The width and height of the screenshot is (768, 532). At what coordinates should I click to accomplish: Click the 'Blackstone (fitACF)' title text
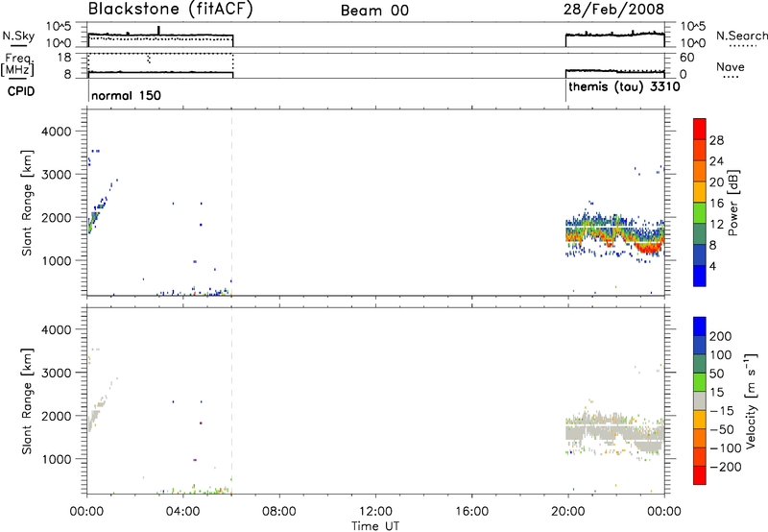(171, 10)
